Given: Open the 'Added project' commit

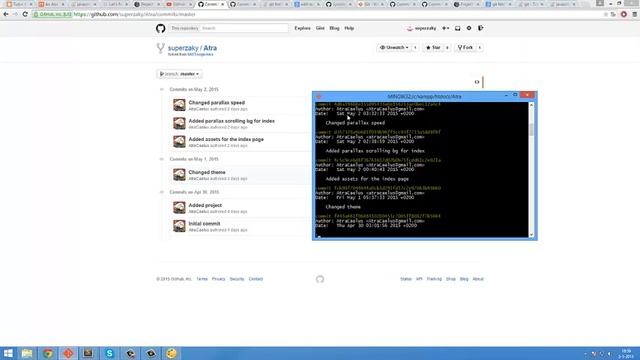Looking at the screenshot, I should tap(205, 206).
